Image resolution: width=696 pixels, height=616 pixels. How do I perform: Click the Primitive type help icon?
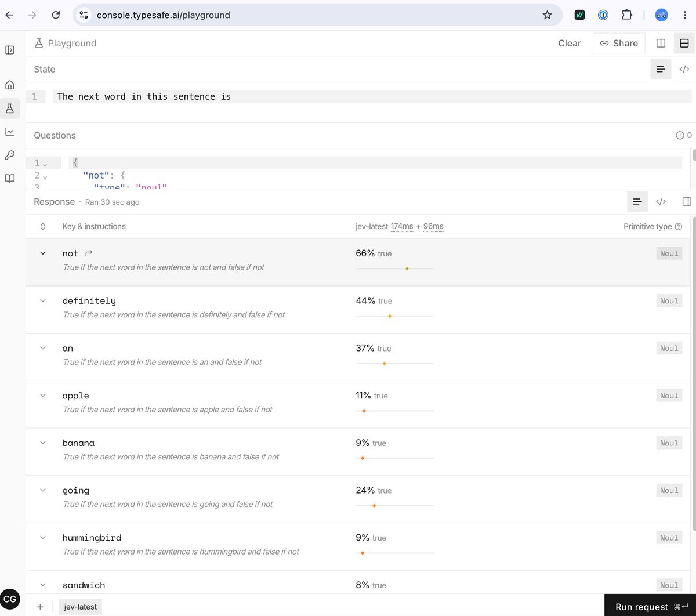coord(679,227)
